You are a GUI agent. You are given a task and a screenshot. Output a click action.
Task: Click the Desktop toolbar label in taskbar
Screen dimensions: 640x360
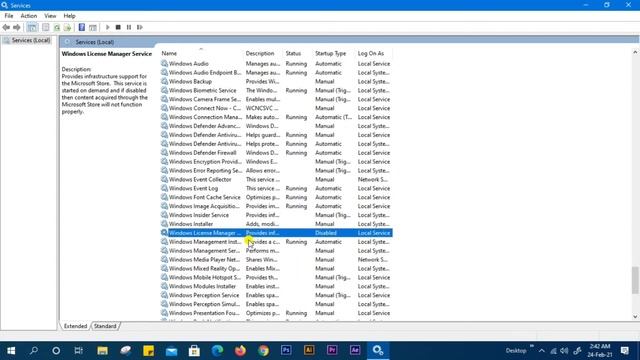516,351
